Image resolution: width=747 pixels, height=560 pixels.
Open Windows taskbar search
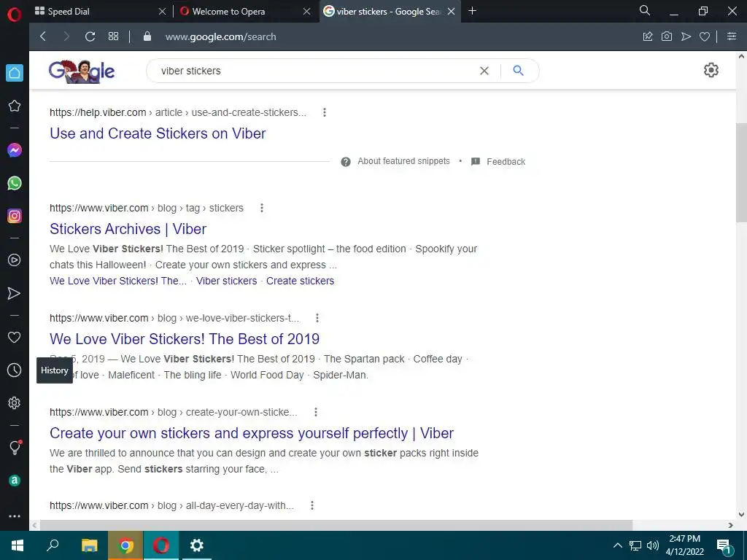[53, 545]
